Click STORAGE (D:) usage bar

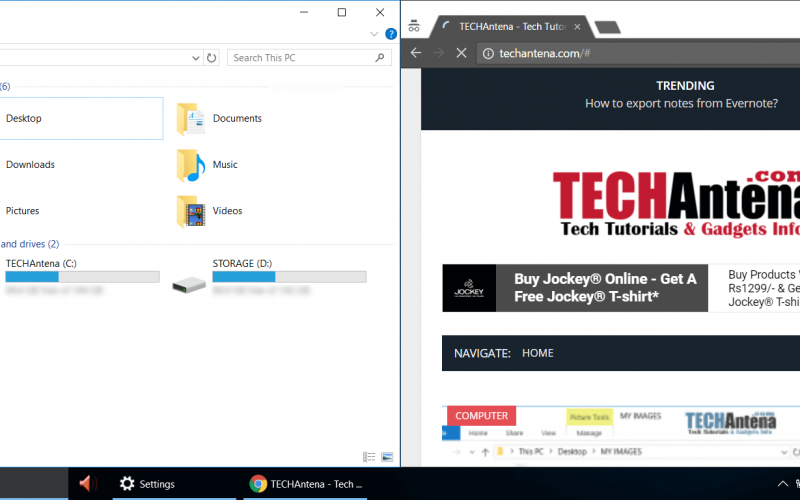point(289,277)
